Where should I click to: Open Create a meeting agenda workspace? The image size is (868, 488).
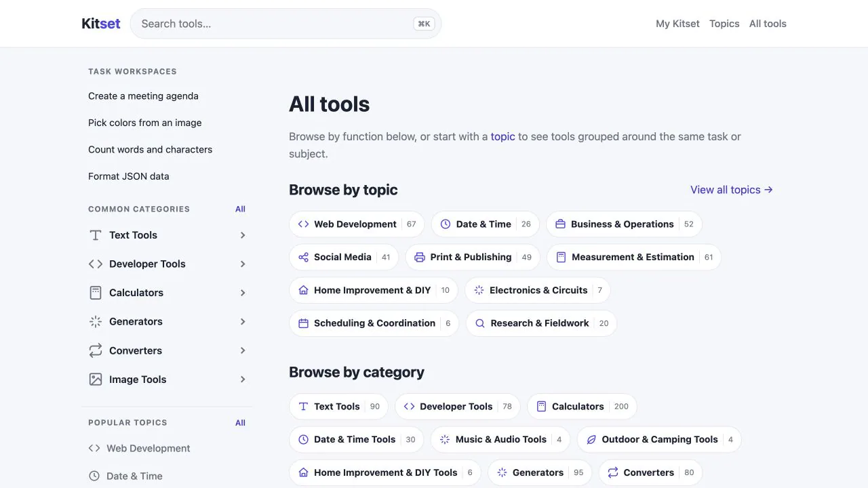[143, 96]
